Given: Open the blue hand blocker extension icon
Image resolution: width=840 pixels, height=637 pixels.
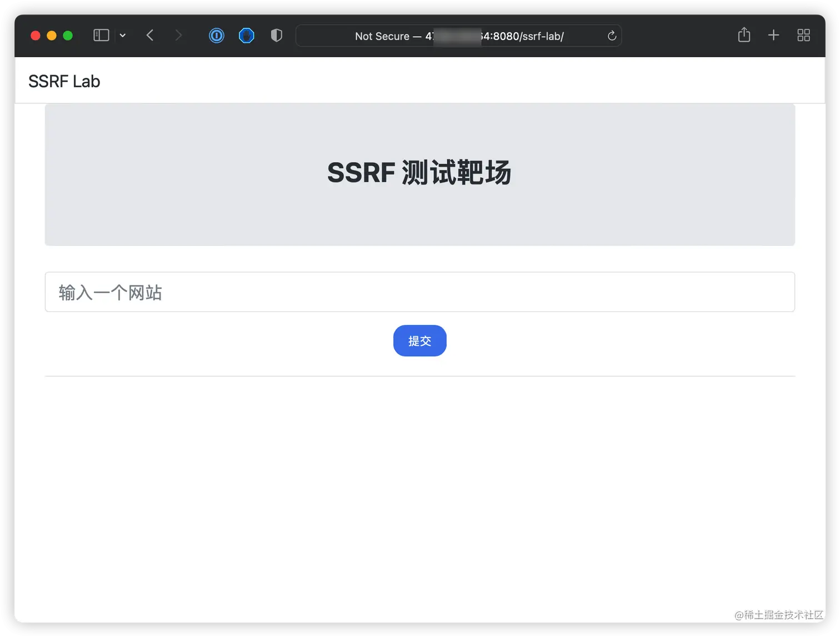Looking at the screenshot, I should [x=247, y=36].
